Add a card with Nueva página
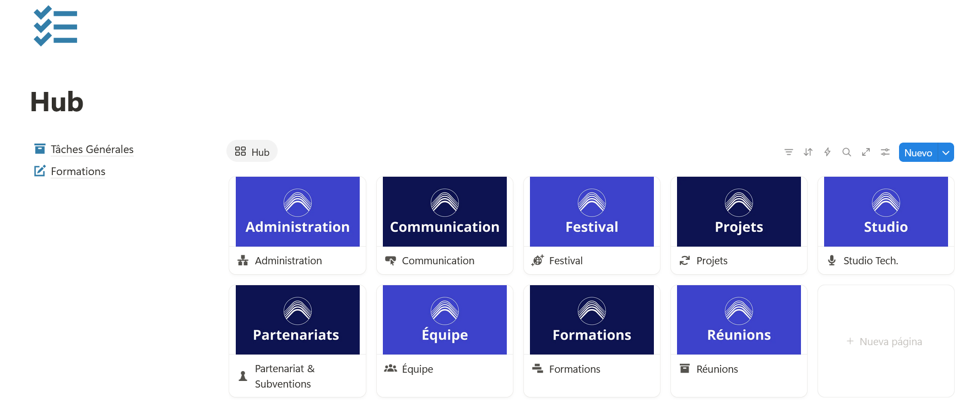This screenshot has height=414, width=980. 885,341
